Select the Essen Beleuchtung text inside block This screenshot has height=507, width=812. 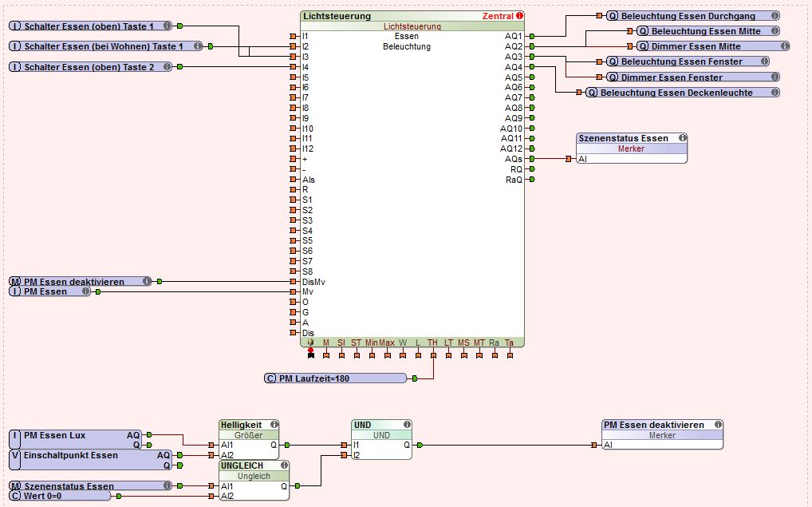pos(407,42)
